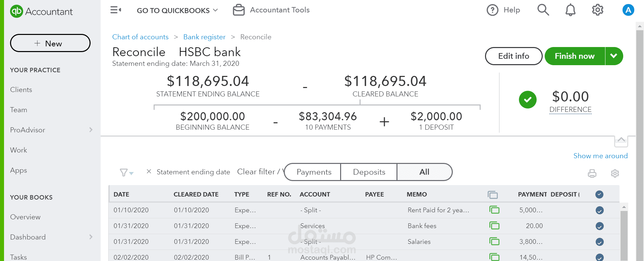This screenshot has height=261, width=644.
Task: Open attachment icon for Bank fees row
Action: click(494, 226)
